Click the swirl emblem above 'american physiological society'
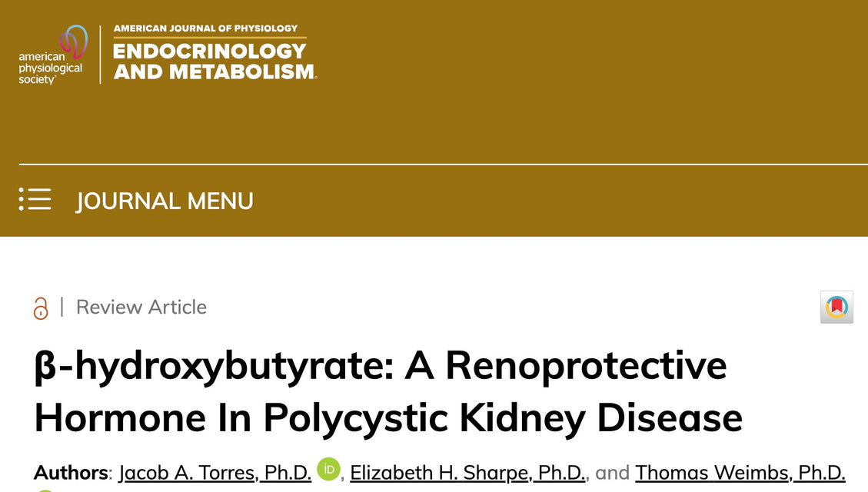Viewport: 868px width, 492px height. point(74,42)
